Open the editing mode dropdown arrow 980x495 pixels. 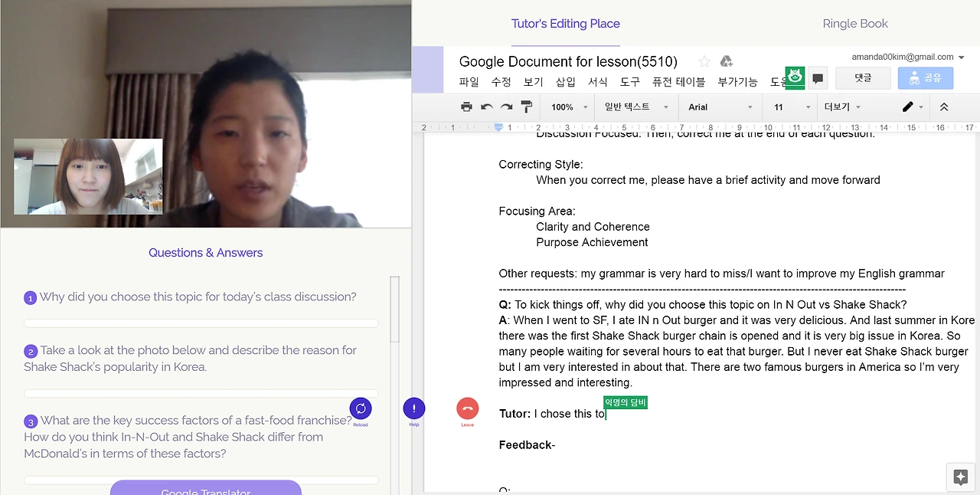[921, 107]
